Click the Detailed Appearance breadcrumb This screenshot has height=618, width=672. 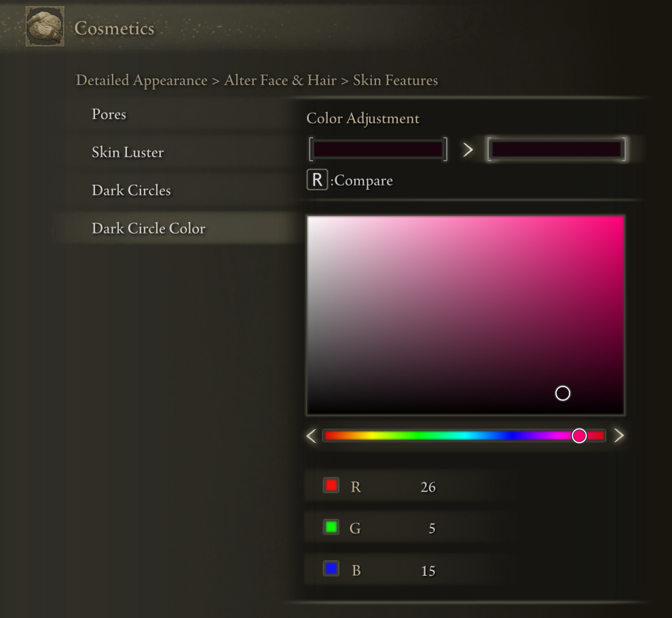[142, 81]
